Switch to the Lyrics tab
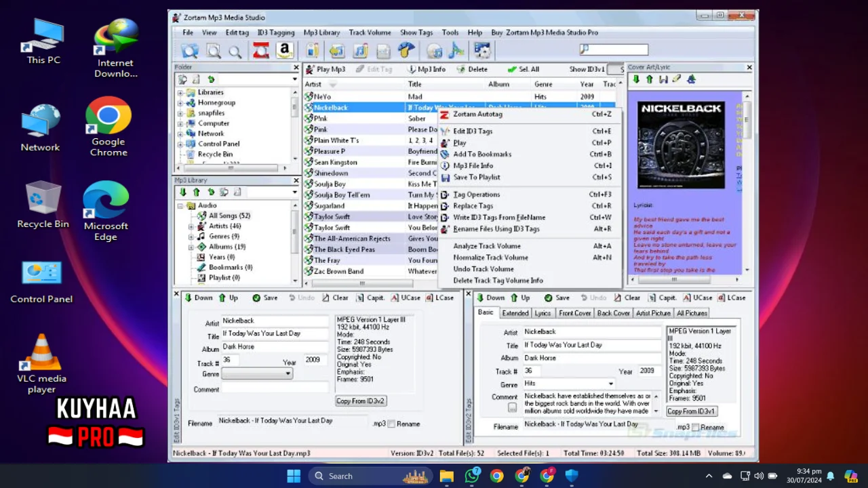This screenshot has height=488, width=868. click(x=542, y=313)
